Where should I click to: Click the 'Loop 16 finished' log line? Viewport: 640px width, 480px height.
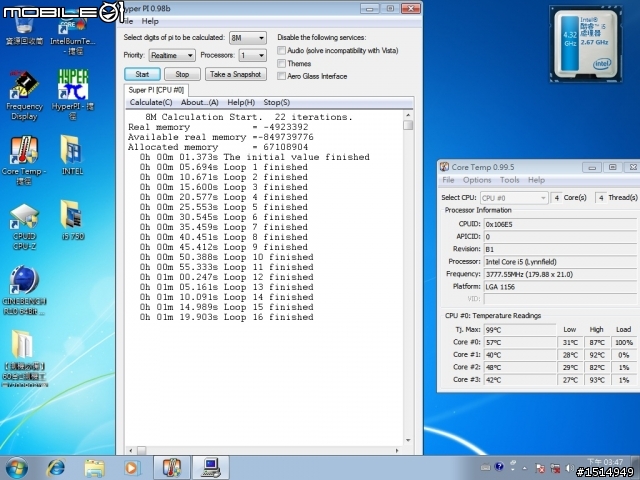(227, 317)
